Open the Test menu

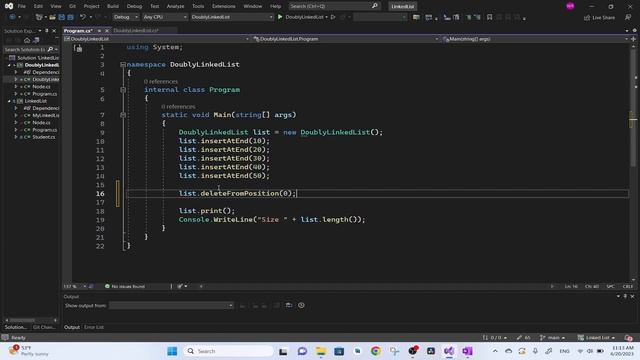(155, 6)
